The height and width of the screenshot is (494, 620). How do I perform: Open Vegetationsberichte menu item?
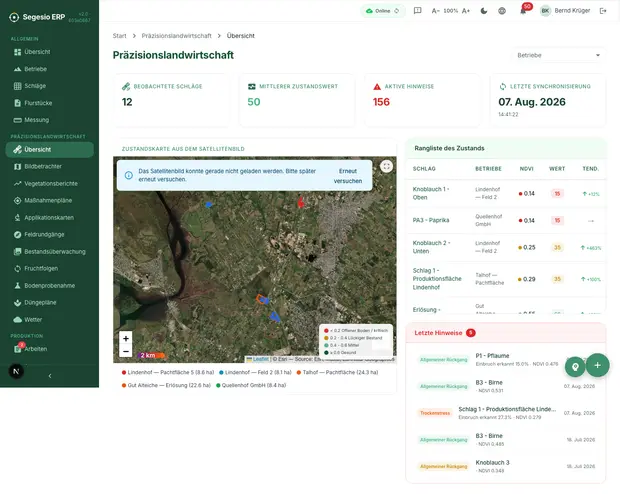point(50,184)
